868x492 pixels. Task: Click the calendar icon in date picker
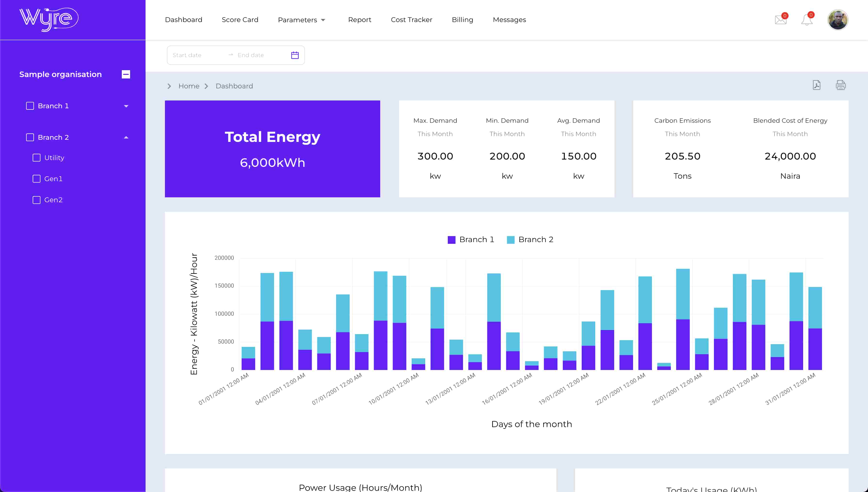[295, 55]
